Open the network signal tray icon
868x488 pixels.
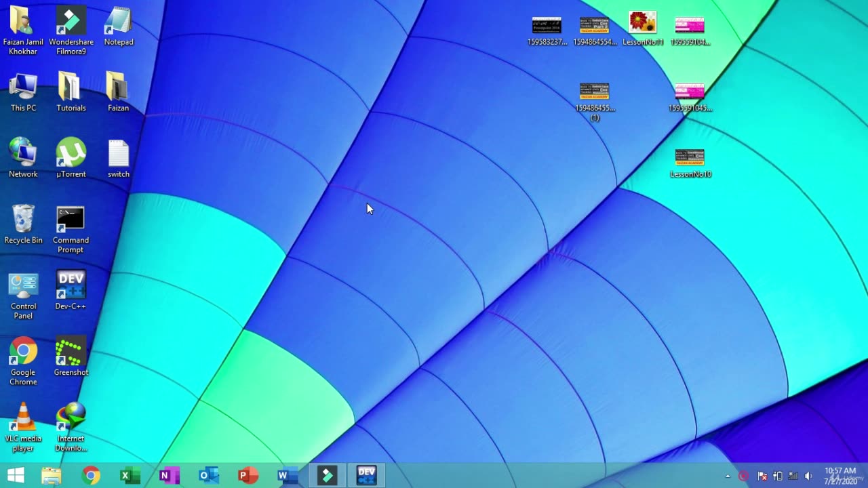[793, 476]
